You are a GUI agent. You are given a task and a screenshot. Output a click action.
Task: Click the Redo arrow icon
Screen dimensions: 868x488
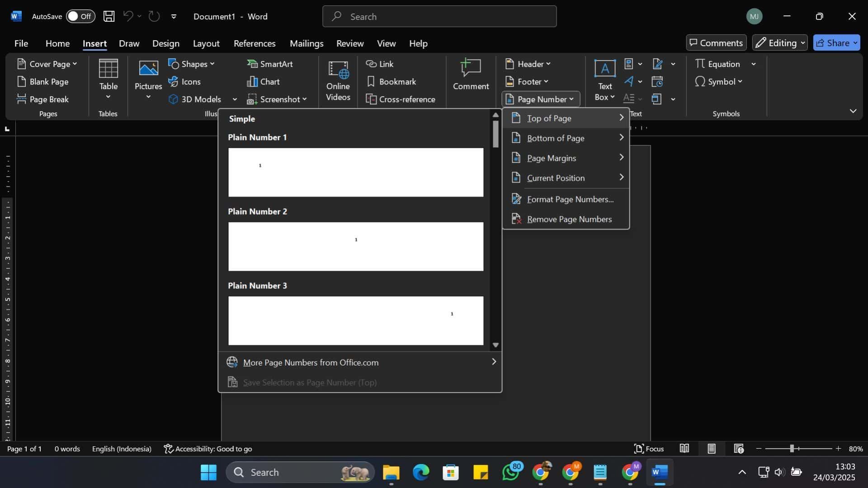[x=154, y=16]
